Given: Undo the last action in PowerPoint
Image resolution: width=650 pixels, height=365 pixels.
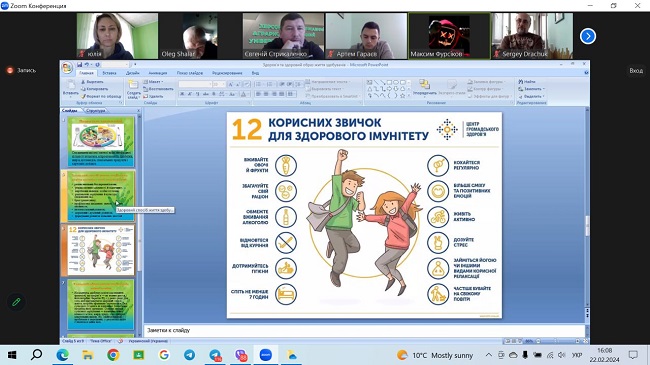Looking at the screenshot, I should click(87, 65).
